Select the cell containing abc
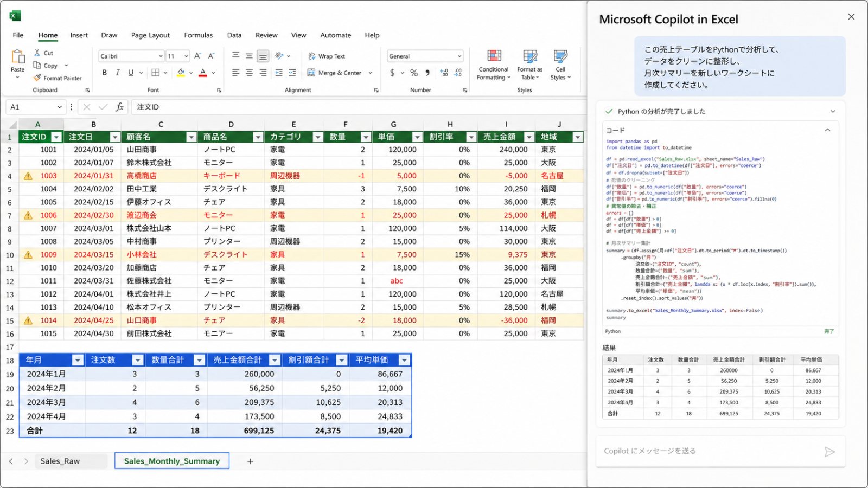Screen dimensions: 868x488 [397, 281]
